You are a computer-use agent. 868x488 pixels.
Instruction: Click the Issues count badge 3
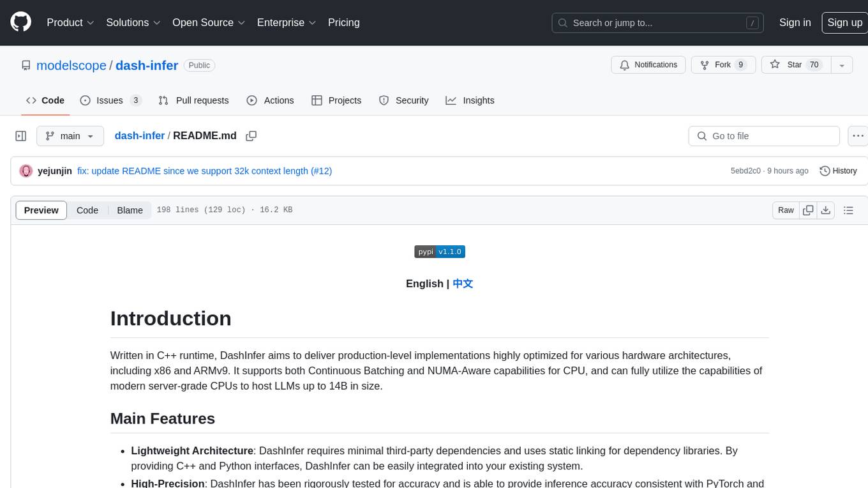[x=135, y=100]
